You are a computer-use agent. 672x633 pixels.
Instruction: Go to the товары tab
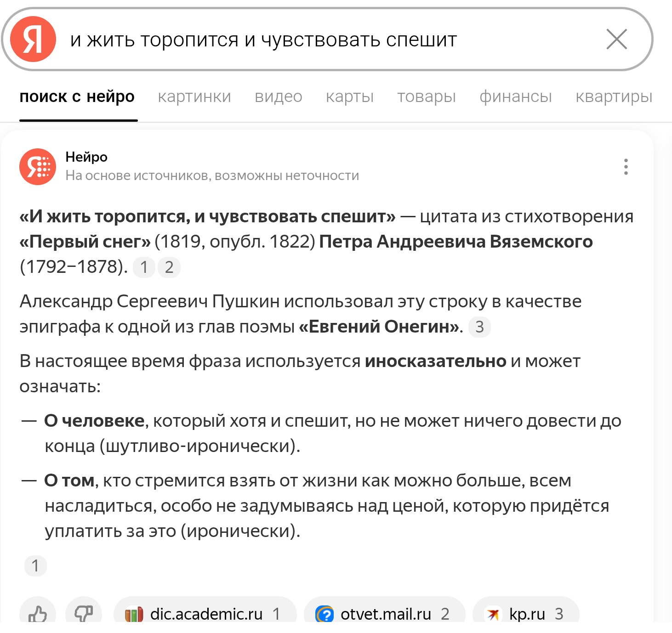tap(427, 97)
